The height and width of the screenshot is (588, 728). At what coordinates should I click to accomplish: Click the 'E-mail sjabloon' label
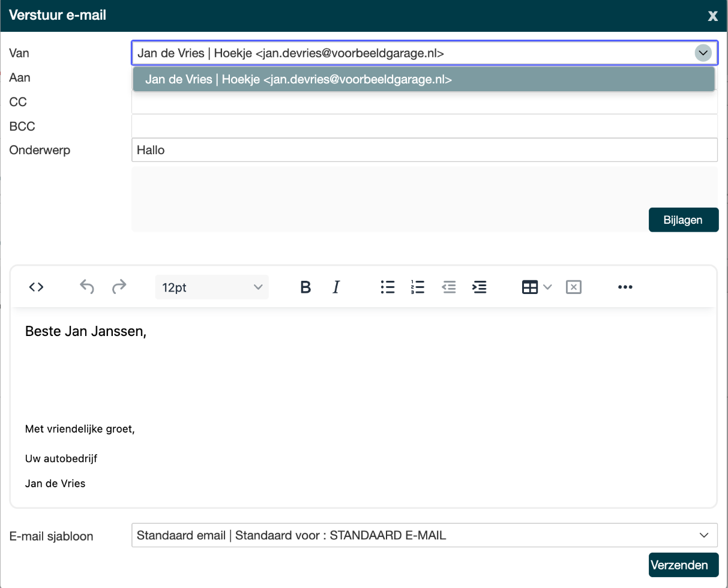click(51, 536)
